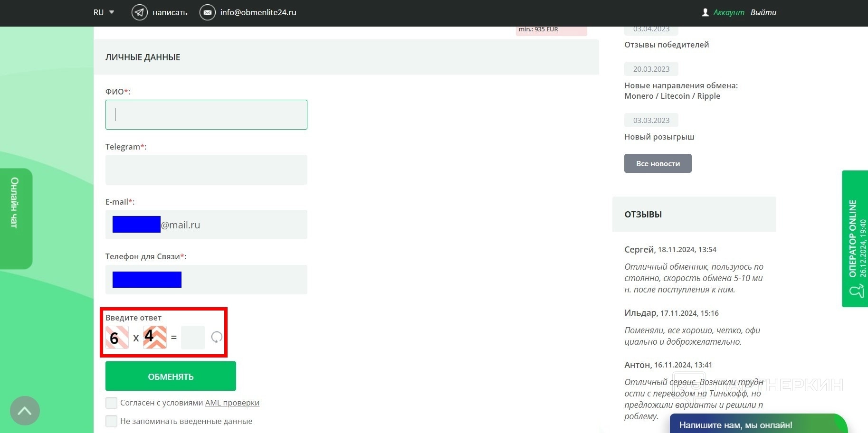This screenshot has width=868, height=433.
Task: Focus the Telegram input field
Action: [206, 169]
